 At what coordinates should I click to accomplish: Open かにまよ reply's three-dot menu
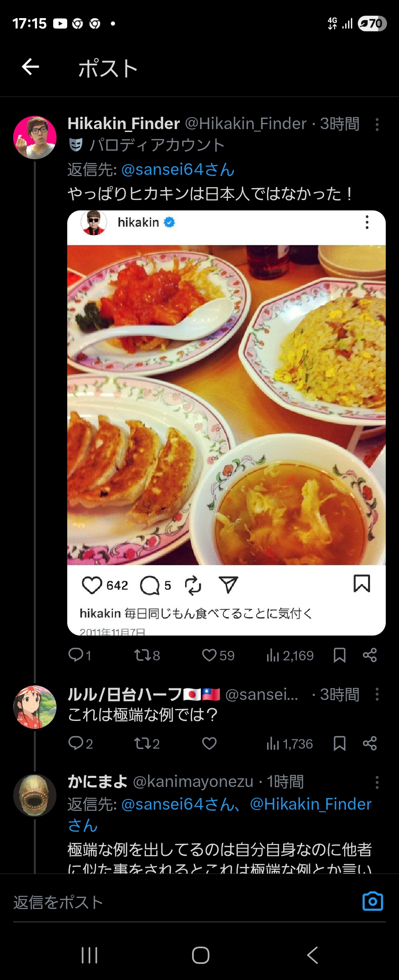pyautogui.click(x=377, y=782)
